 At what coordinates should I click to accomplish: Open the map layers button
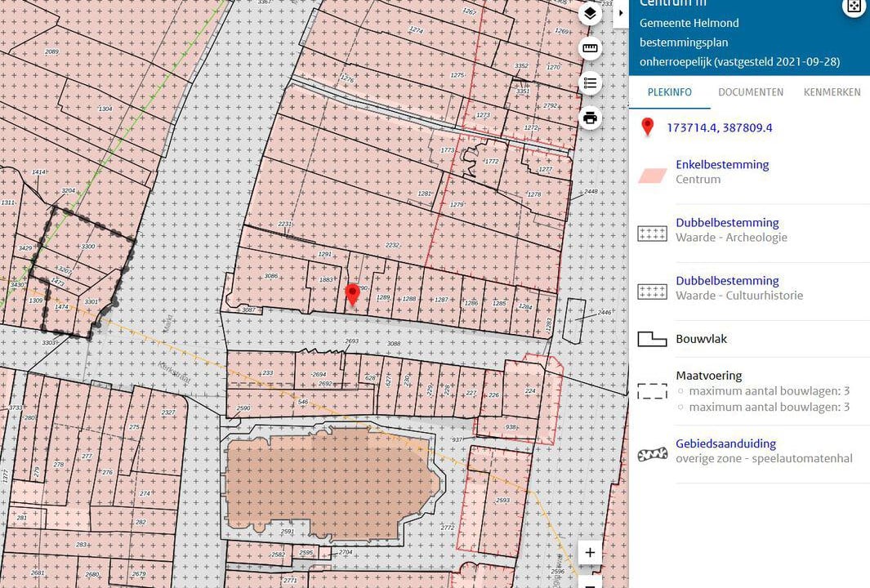[x=590, y=13]
